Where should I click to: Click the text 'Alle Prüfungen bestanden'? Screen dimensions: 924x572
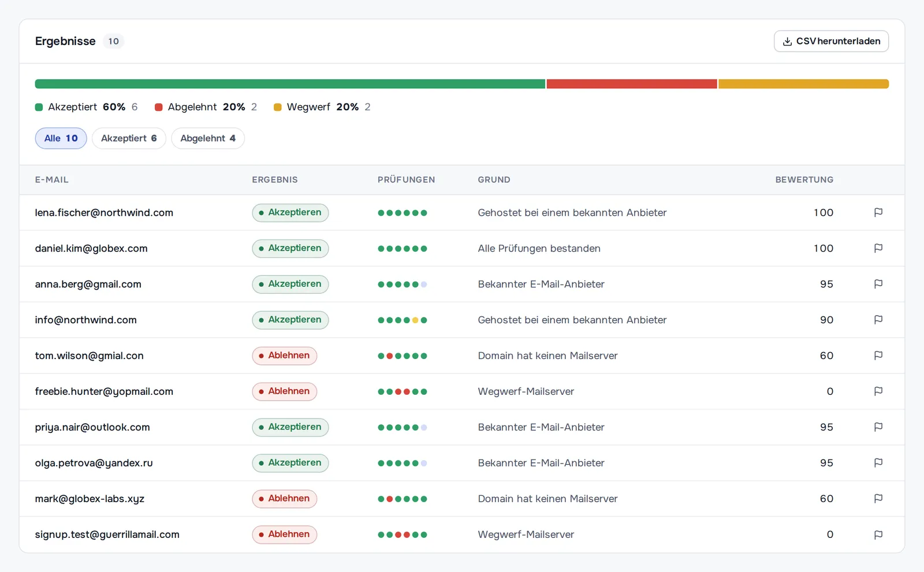click(x=539, y=248)
